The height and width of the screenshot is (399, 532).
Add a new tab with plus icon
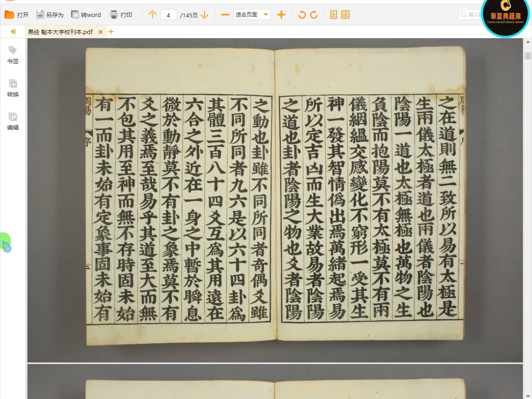click(x=111, y=32)
